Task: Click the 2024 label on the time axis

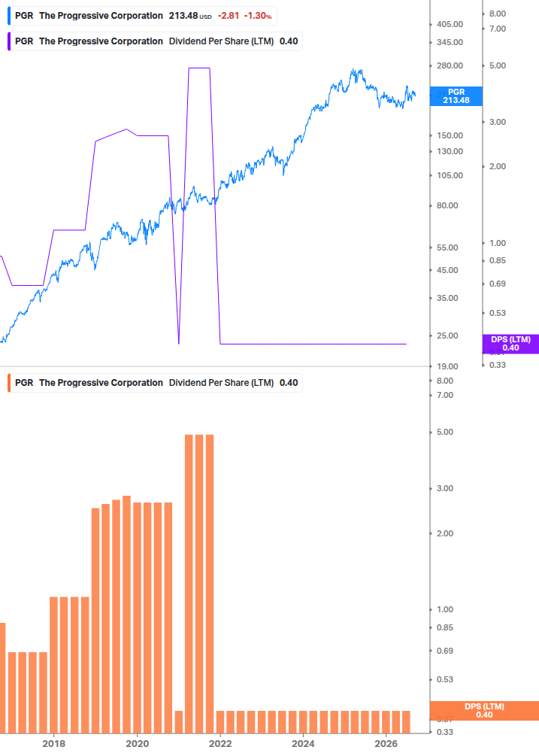Action: tap(303, 743)
